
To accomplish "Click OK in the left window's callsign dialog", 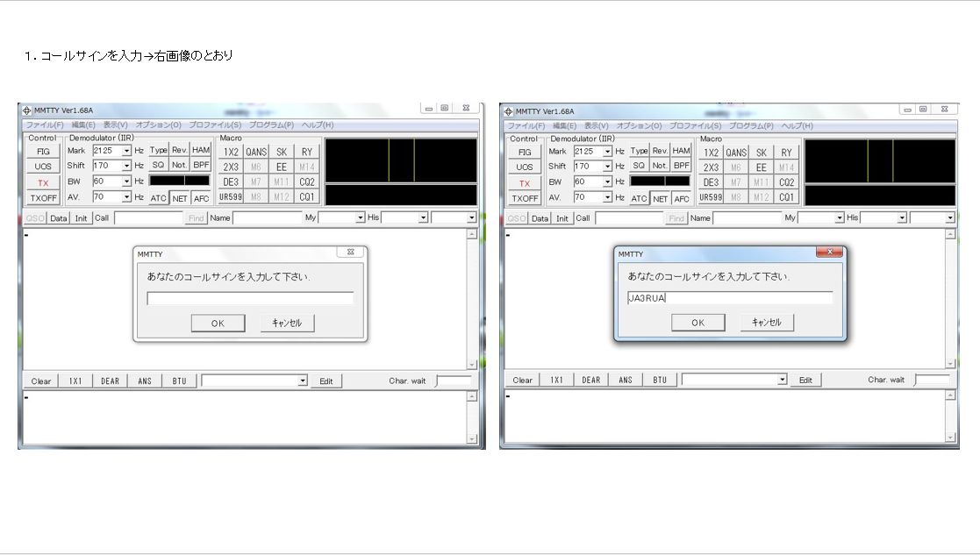I will click(218, 323).
